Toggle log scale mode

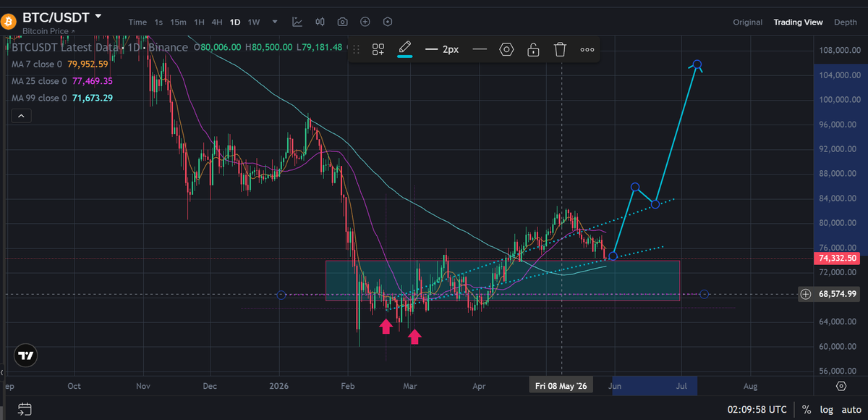(826, 409)
